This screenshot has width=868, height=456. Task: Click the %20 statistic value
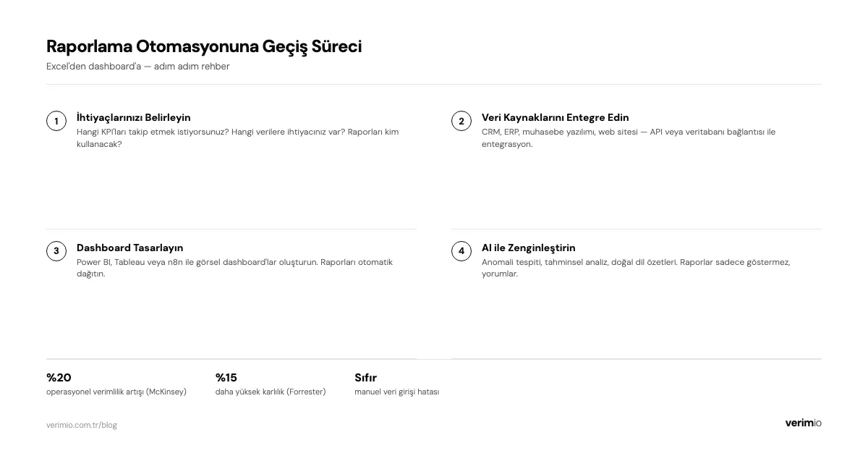click(x=59, y=377)
